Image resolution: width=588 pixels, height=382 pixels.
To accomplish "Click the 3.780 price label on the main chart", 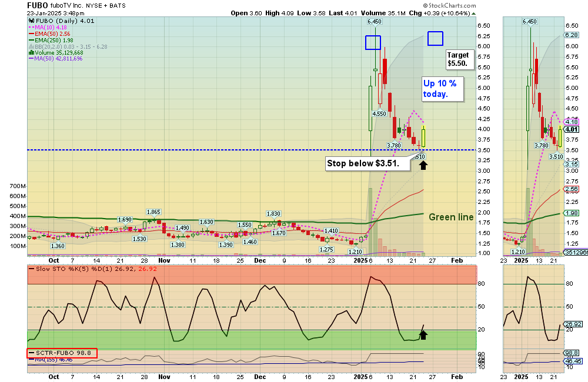I will (394, 145).
